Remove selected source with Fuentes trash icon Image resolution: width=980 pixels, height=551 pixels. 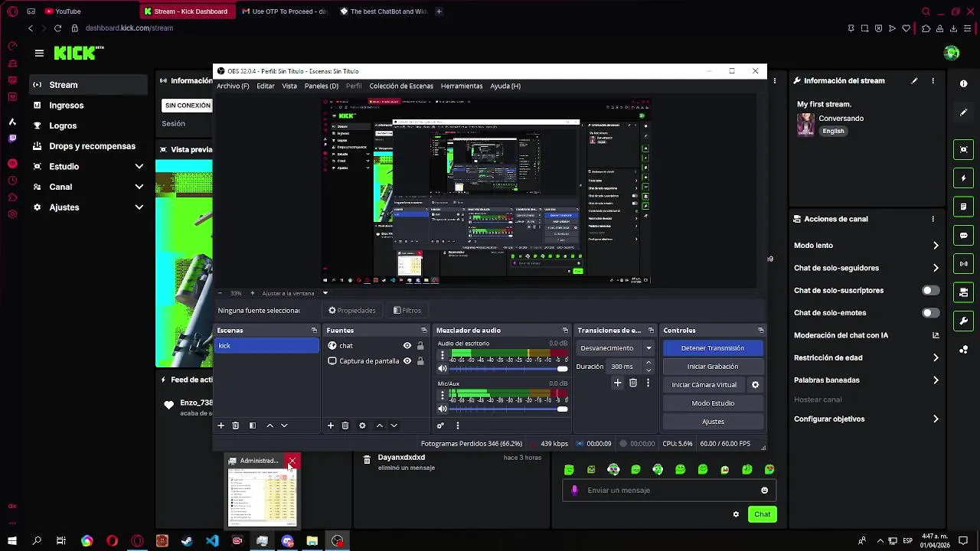tap(345, 425)
